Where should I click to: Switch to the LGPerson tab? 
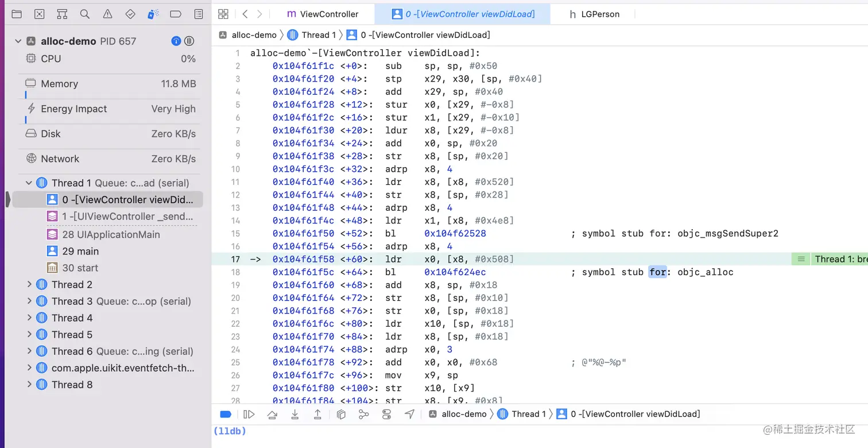[x=594, y=14]
